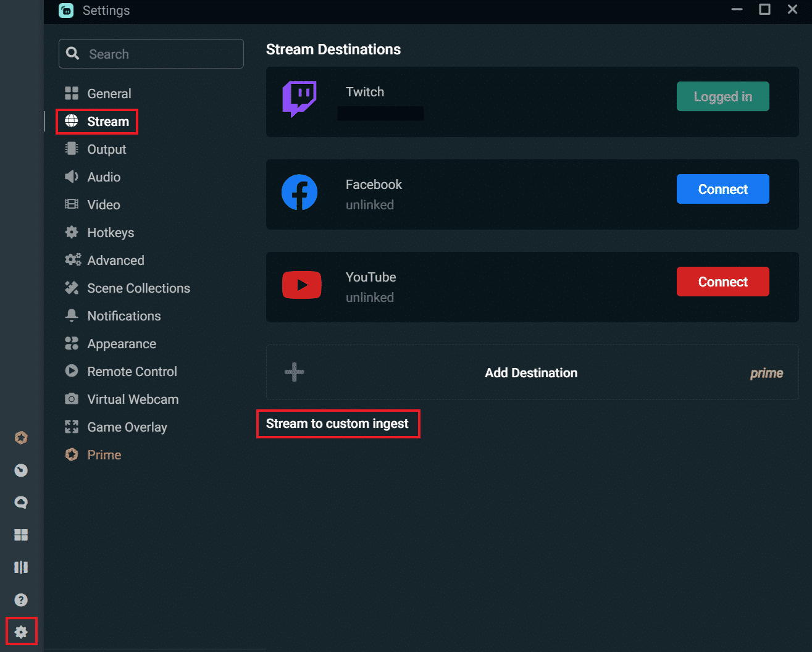This screenshot has width=812, height=652.
Task: Open the studio mode bars icon in sidebar
Action: [x=21, y=567]
